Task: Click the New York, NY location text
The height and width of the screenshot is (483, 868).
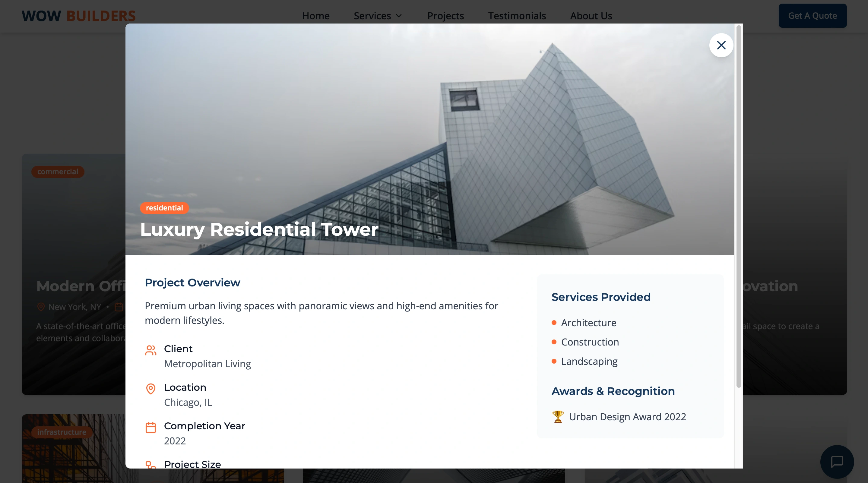Action: pyautogui.click(x=75, y=307)
